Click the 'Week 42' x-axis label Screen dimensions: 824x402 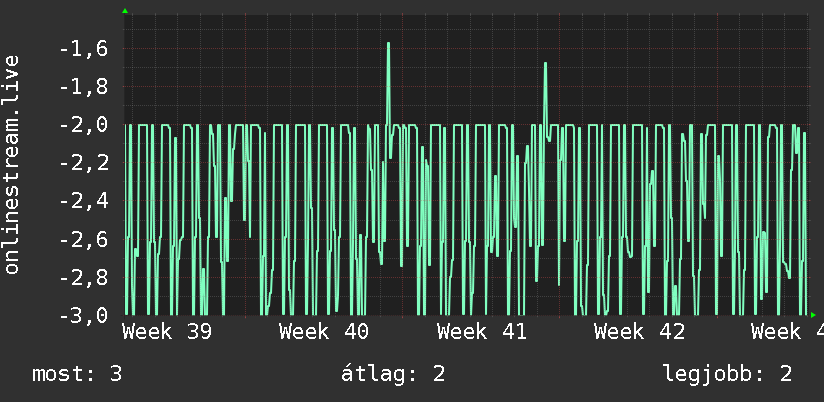(x=640, y=332)
